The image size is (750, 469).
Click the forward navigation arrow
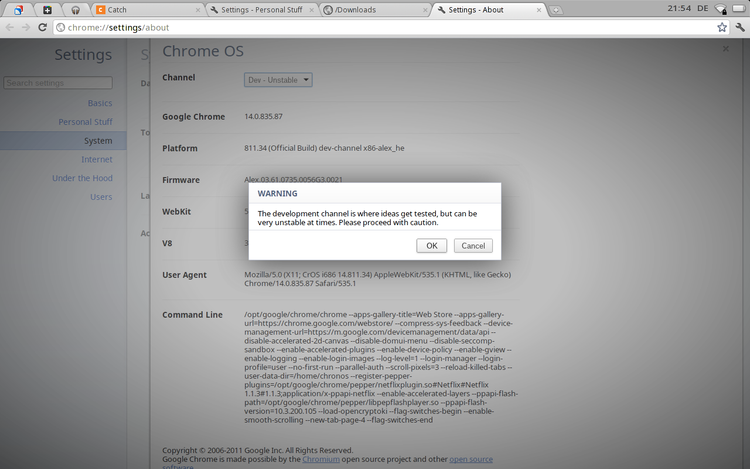point(26,27)
